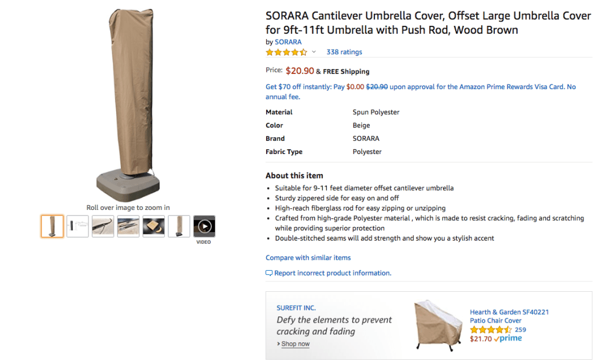Viewport: 602px width, 364px height.
Task: Click the report speech bubble icon
Action: pos(269,273)
